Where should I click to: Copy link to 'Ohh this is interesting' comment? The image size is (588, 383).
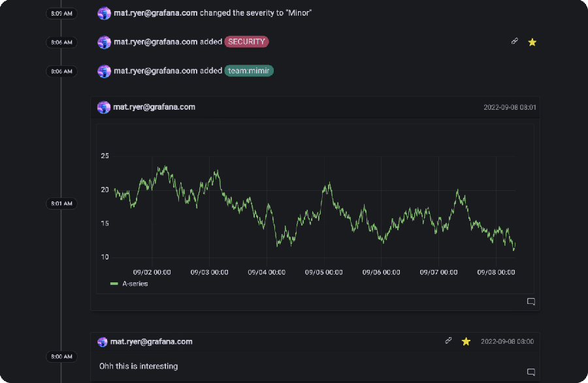(x=448, y=341)
